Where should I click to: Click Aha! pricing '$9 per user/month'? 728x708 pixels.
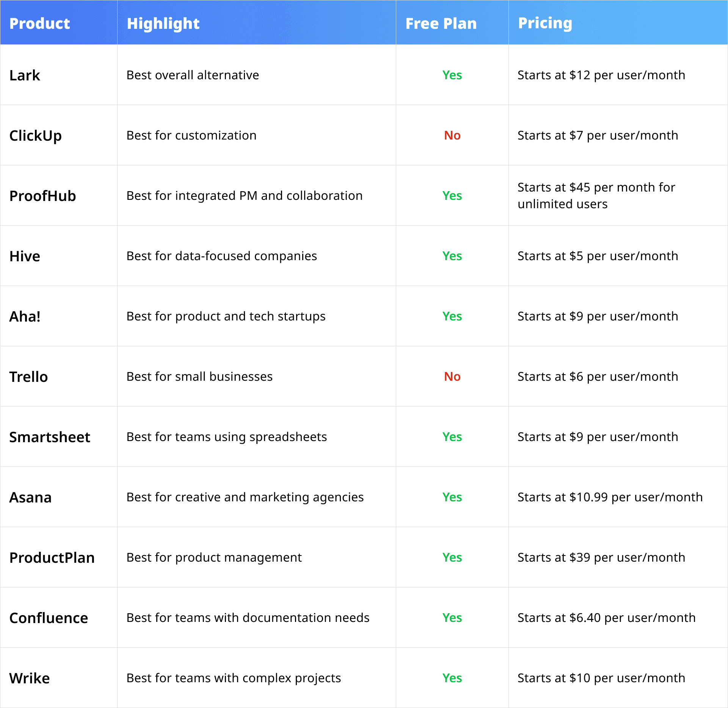pyautogui.click(x=624, y=316)
